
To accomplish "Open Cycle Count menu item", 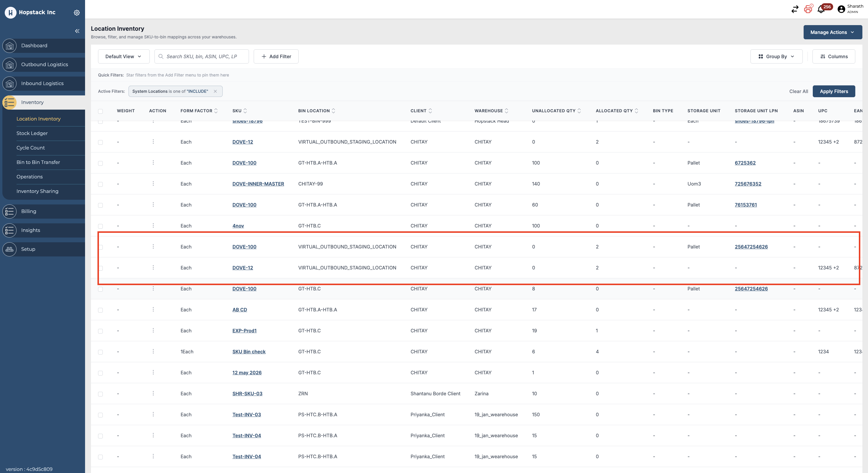I will click(x=31, y=148).
